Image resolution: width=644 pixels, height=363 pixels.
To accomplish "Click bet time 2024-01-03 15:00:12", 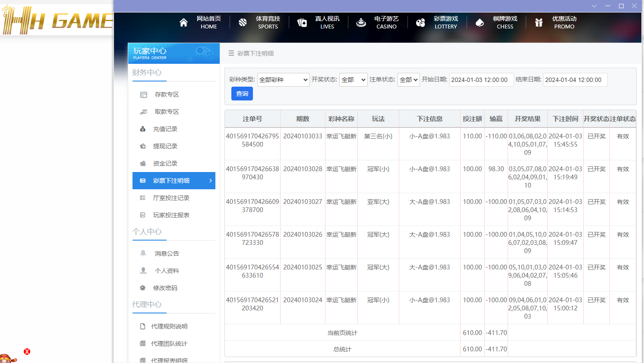I will pyautogui.click(x=565, y=304).
